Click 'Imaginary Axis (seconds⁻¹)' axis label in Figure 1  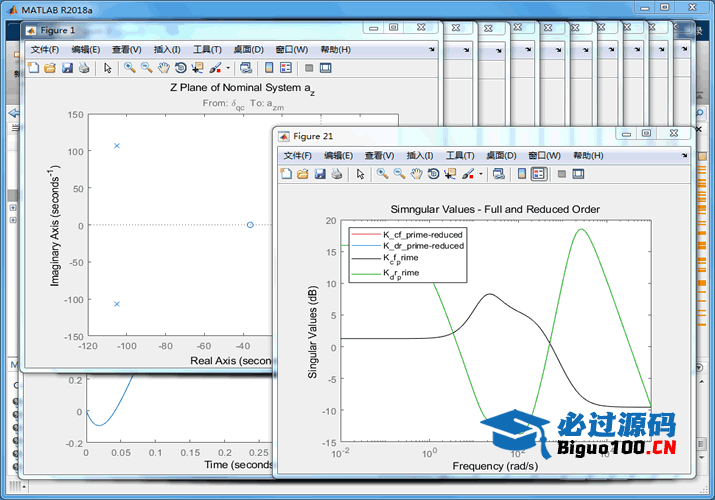54,226
